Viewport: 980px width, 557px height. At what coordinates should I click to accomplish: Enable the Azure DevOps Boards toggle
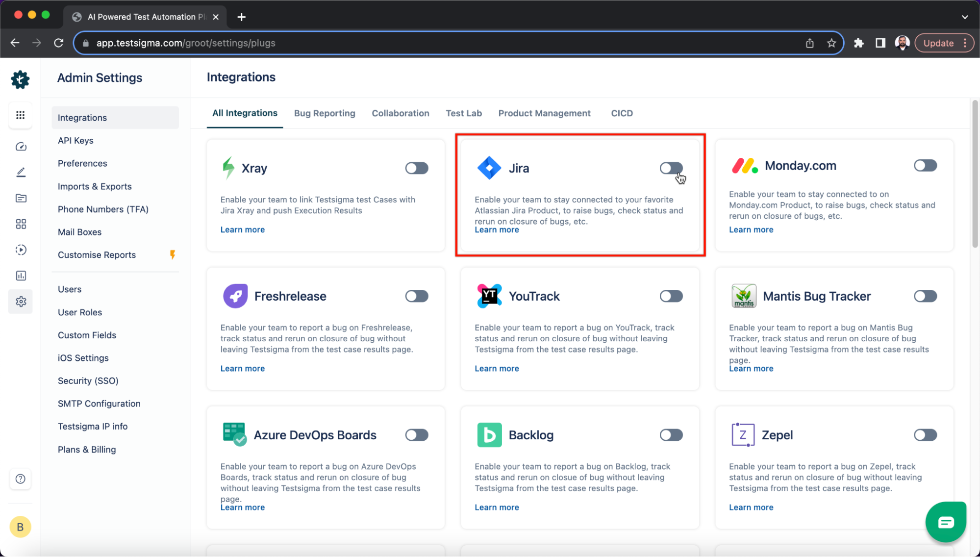[417, 435]
